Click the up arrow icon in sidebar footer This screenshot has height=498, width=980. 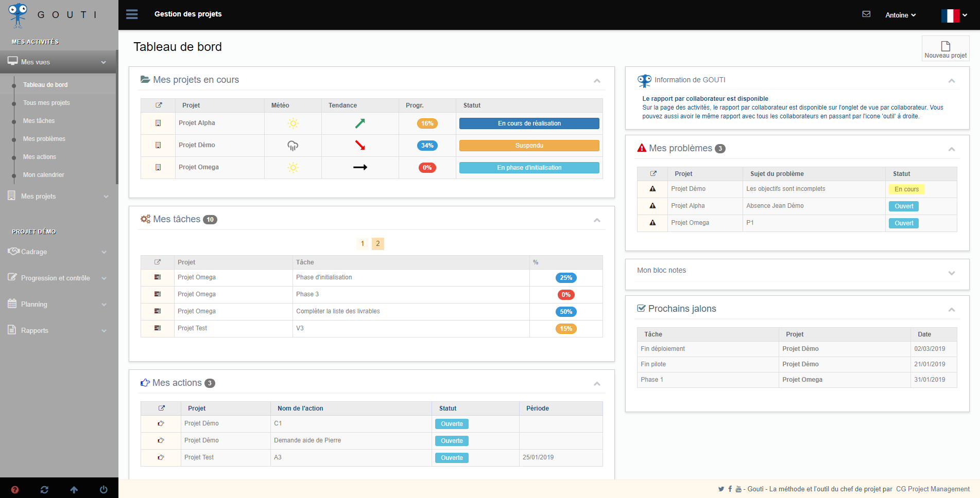point(74,490)
